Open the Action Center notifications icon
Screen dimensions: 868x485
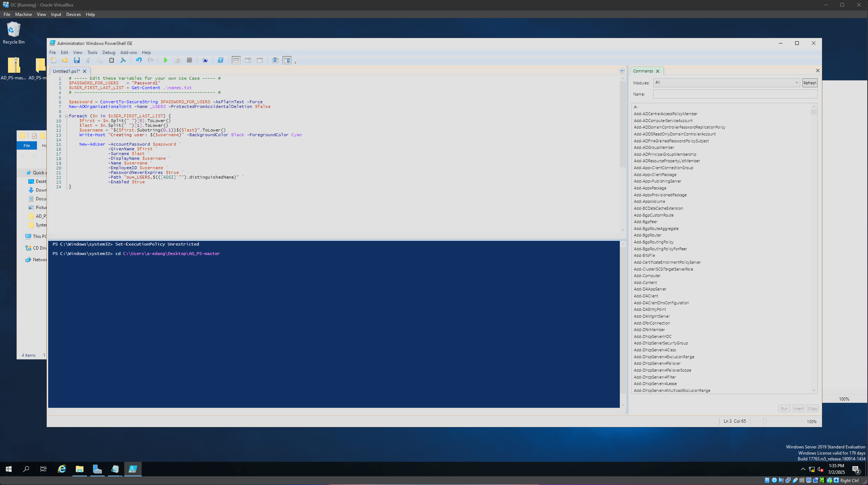coord(856,469)
